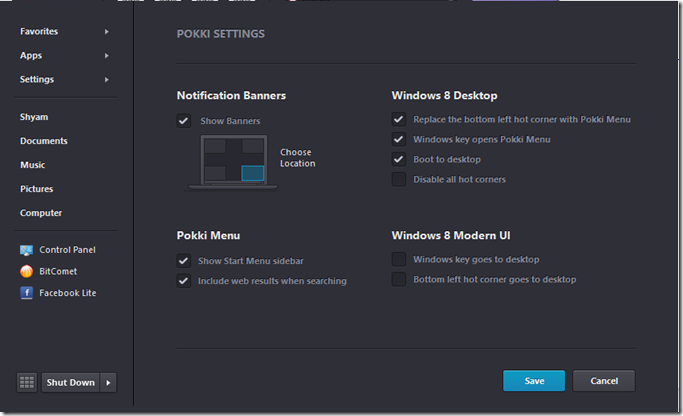The height and width of the screenshot is (416, 683).
Task: Select bottom-right banner location on laptop
Action: 253,173
